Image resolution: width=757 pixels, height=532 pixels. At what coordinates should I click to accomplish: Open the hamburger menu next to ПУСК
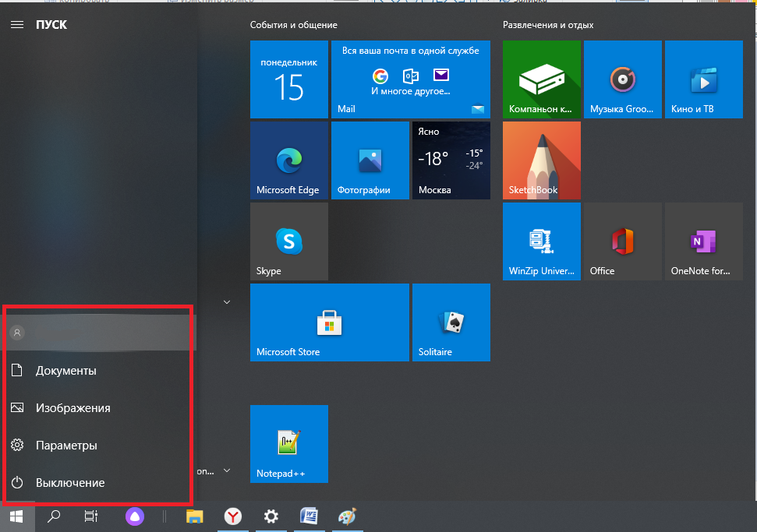(17, 25)
